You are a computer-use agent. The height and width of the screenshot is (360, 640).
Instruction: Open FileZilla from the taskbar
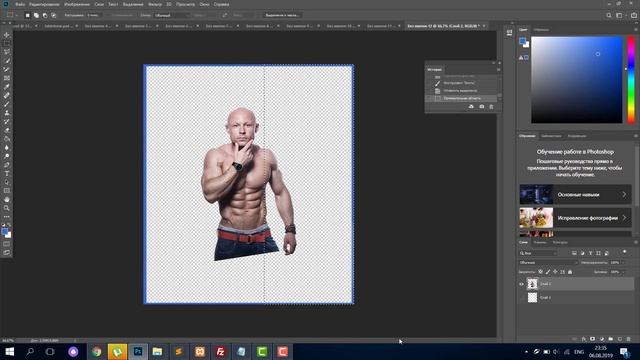point(220,351)
